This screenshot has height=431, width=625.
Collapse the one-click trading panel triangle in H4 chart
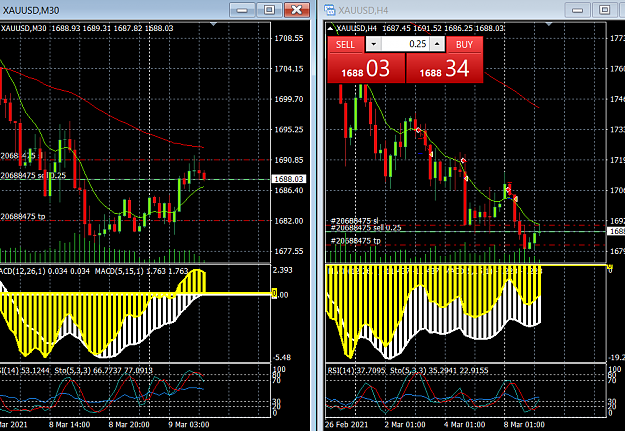pos(330,29)
